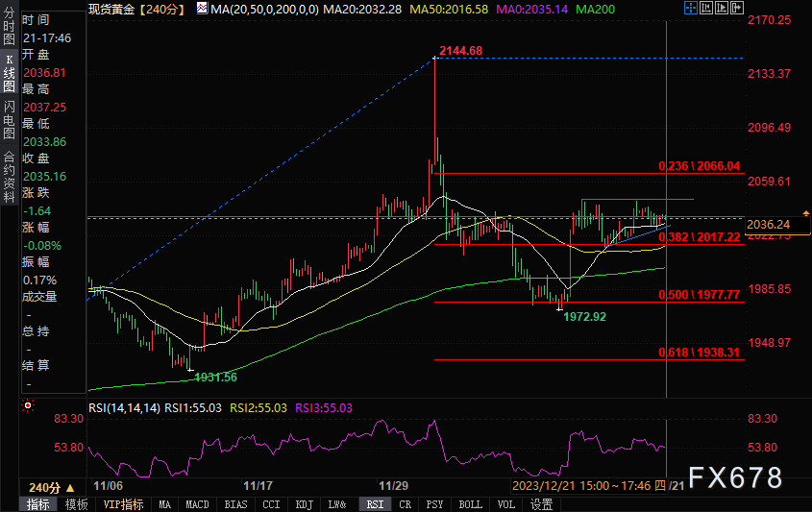This screenshot has width=812, height=512.
Task: Open the 设置 settings button
Action: pyautogui.click(x=541, y=504)
